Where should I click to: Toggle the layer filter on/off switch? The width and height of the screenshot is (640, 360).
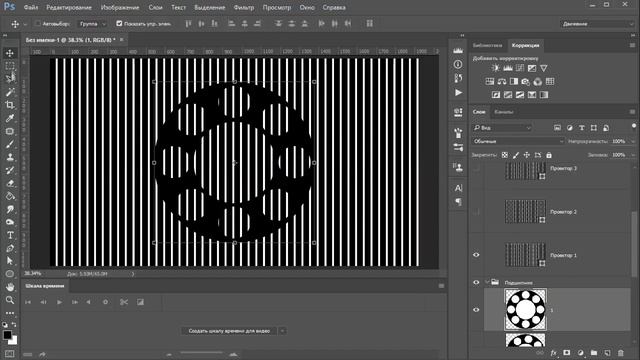pos(633,126)
